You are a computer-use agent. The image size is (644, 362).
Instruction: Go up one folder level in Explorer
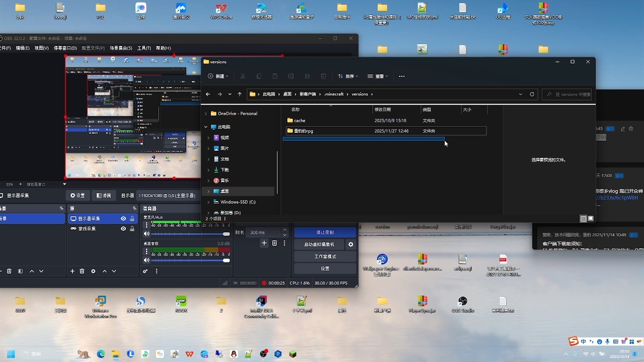pos(239,94)
